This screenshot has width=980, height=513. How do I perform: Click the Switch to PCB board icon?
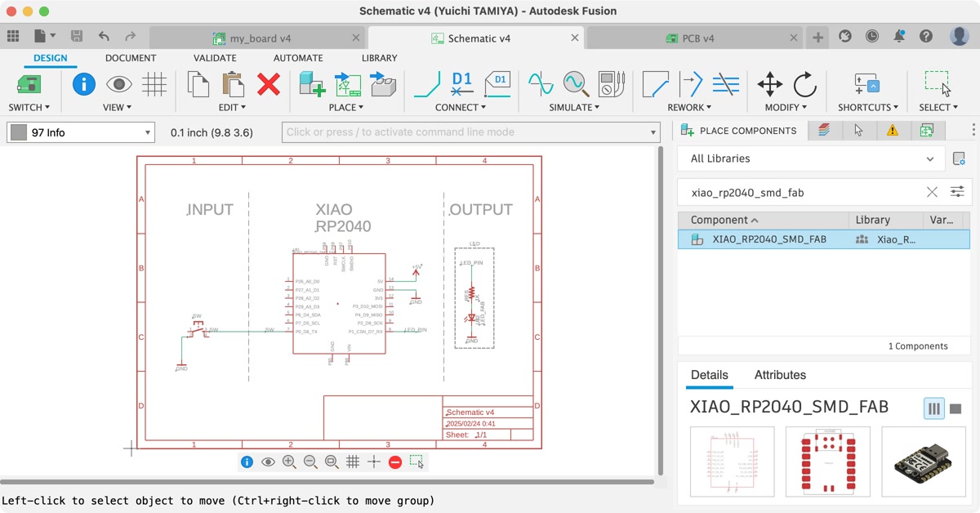click(x=29, y=84)
